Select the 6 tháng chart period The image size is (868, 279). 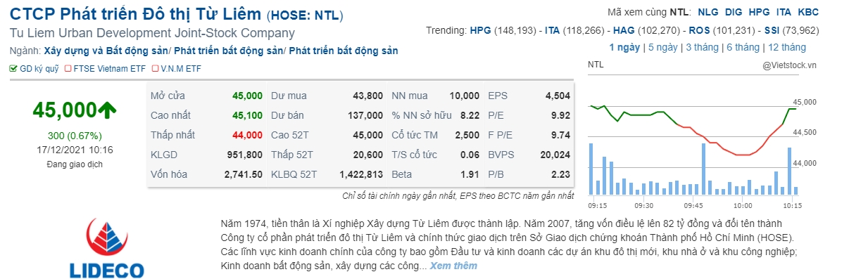(743, 48)
